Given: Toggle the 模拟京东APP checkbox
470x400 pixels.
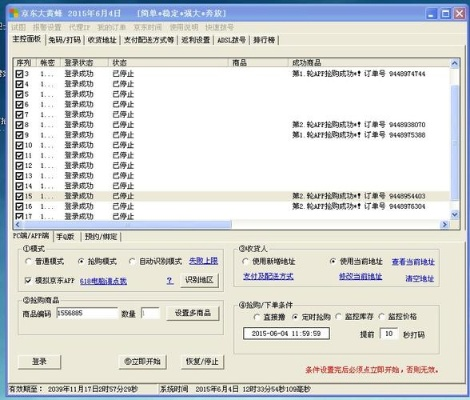Looking at the screenshot, I should click(x=28, y=281).
